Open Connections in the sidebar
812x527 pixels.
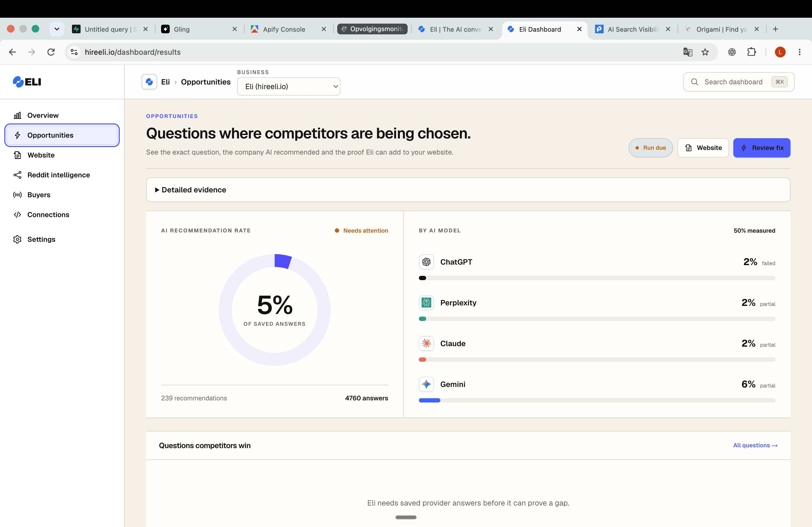coord(62,214)
